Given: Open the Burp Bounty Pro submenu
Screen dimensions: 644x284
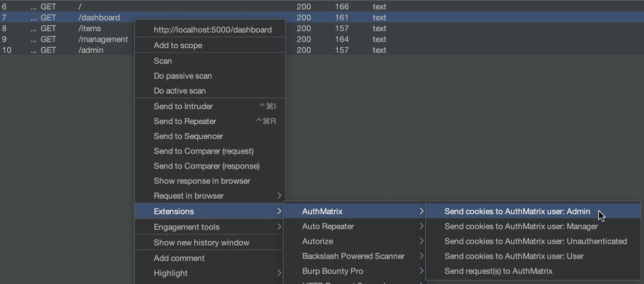Looking at the screenshot, I should pyautogui.click(x=355, y=271).
